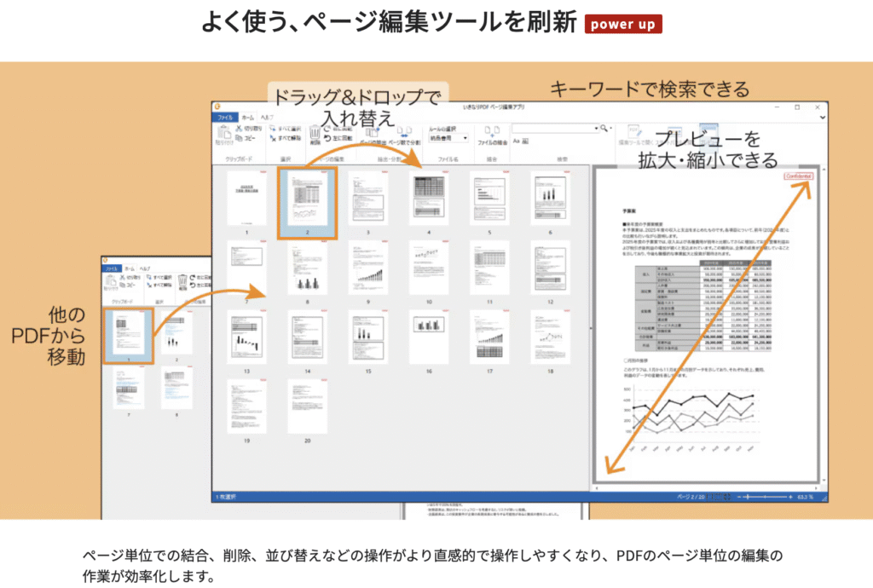
Task: Select page 1 thumbnail in back window
Action: 129,332
